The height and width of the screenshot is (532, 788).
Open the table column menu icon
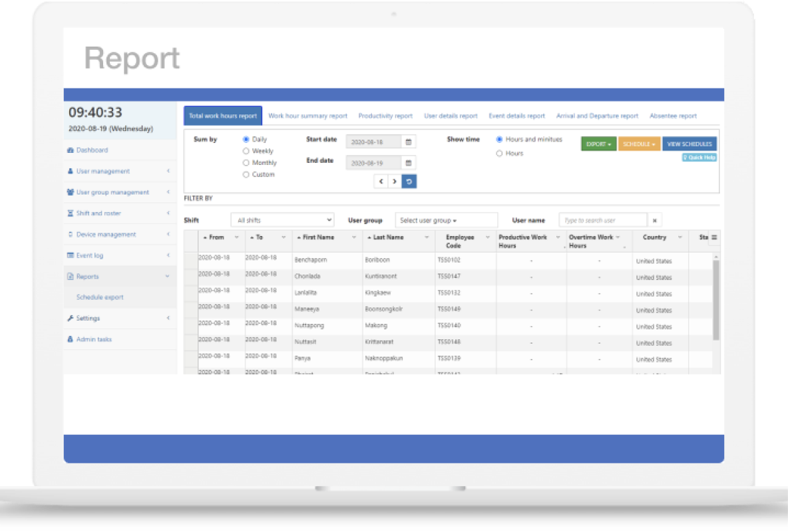click(x=714, y=237)
